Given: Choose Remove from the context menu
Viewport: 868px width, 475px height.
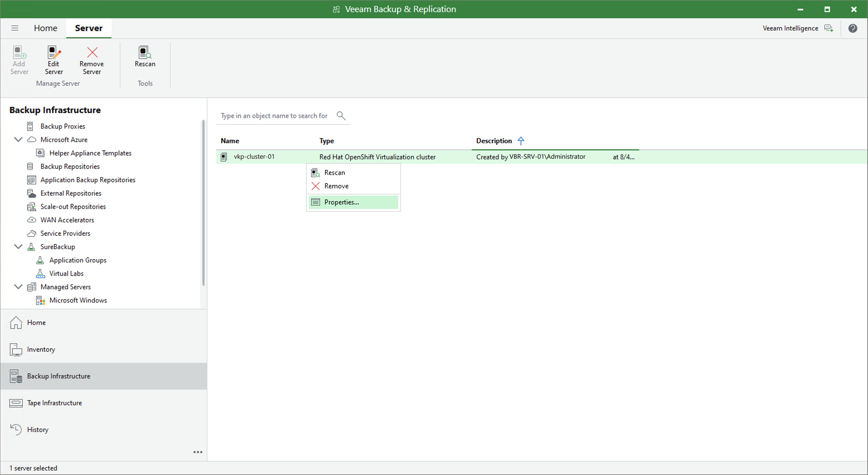Looking at the screenshot, I should point(354,186).
